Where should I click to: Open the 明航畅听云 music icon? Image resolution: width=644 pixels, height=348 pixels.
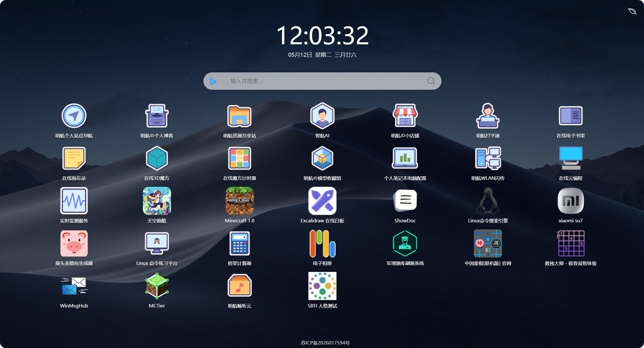pyautogui.click(x=240, y=286)
